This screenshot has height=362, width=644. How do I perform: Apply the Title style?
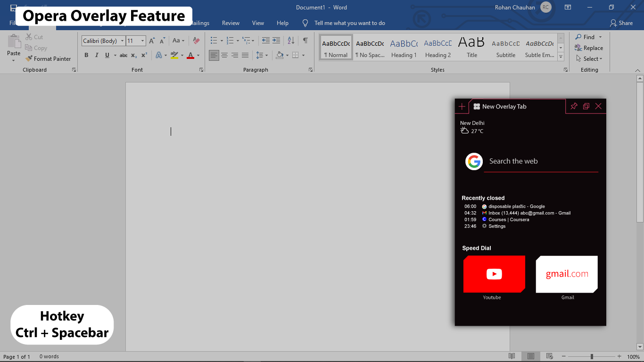click(x=471, y=48)
